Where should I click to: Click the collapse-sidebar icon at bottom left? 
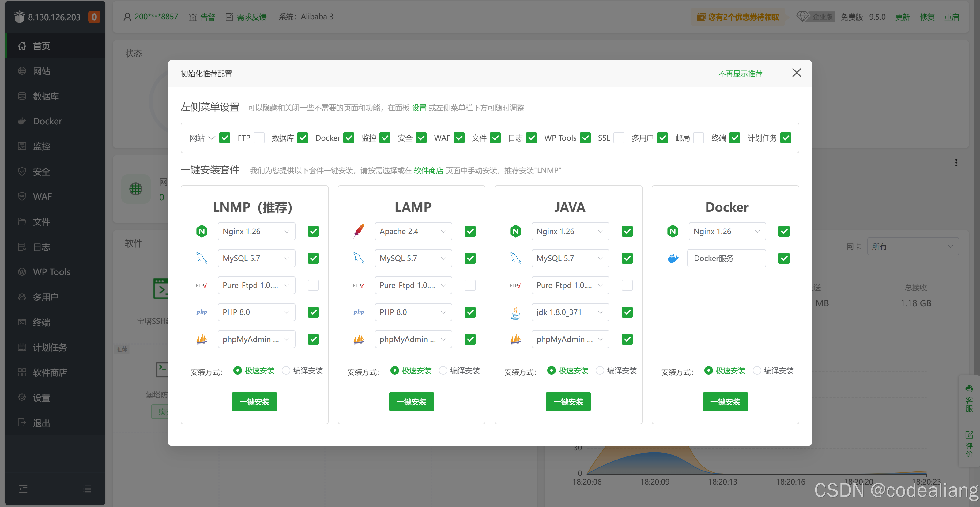tap(23, 489)
